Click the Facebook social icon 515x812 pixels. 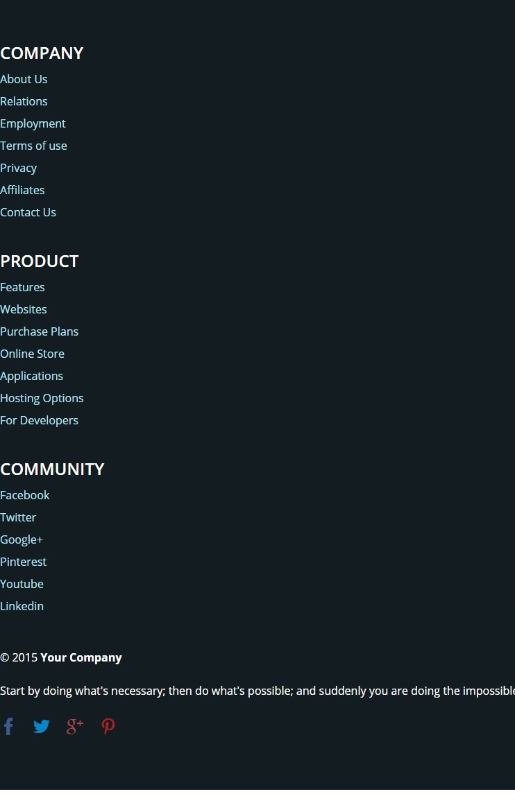click(8, 726)
